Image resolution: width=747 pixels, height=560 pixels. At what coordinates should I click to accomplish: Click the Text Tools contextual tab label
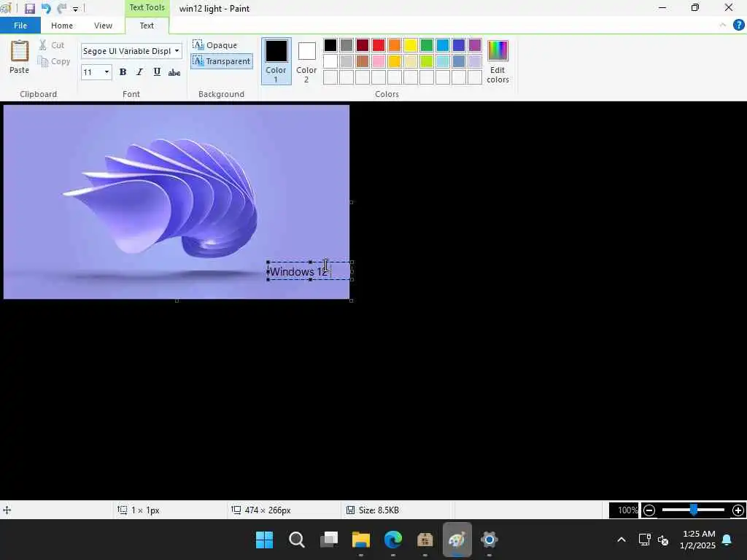[147, 7]
